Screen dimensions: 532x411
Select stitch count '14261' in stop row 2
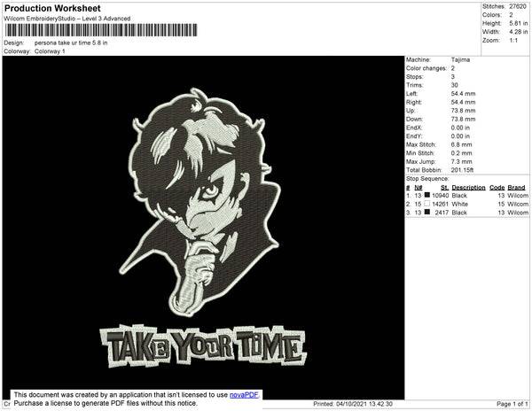(x=441, y=204)
